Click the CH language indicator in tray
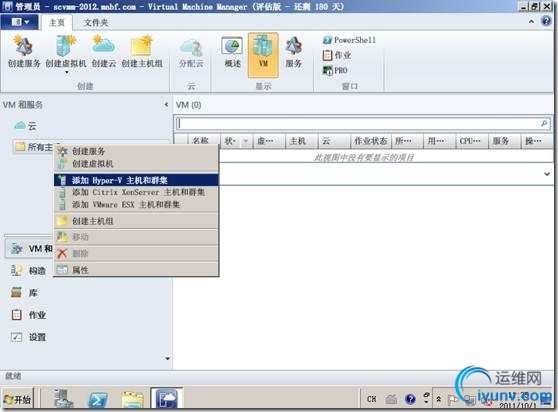 pyautogui.click(x=372, y=399)
